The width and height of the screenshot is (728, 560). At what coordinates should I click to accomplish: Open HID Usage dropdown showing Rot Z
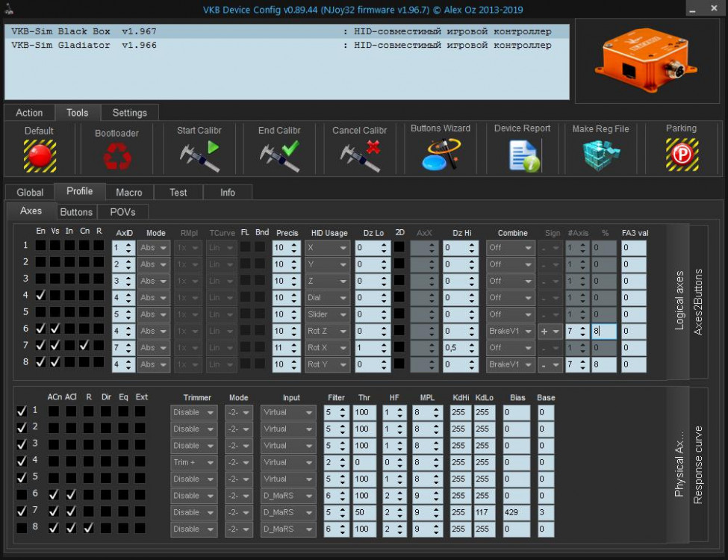click(x=326, y=332)
